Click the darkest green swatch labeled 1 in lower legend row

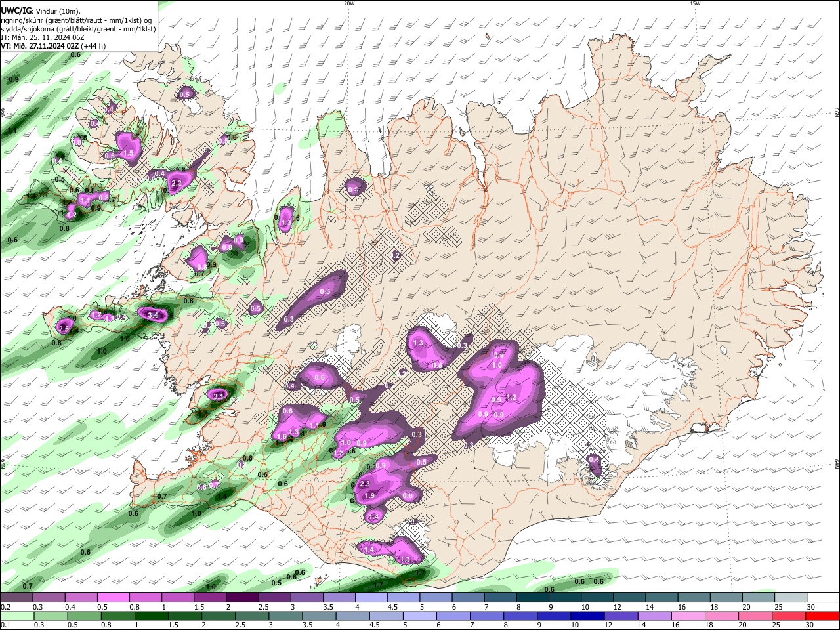click(x=150, y=616)
